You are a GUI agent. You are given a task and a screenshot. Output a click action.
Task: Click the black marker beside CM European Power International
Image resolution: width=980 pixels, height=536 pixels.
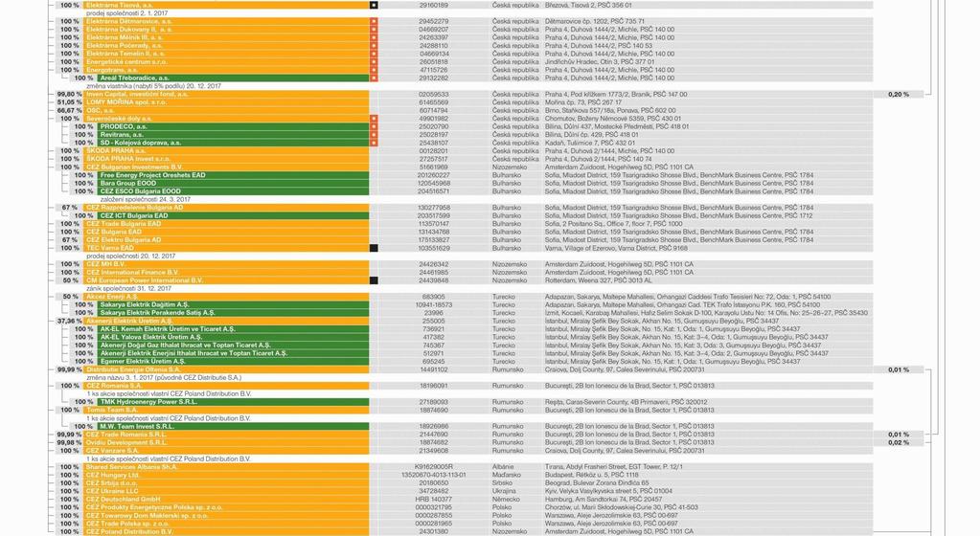tap(374, 280)
